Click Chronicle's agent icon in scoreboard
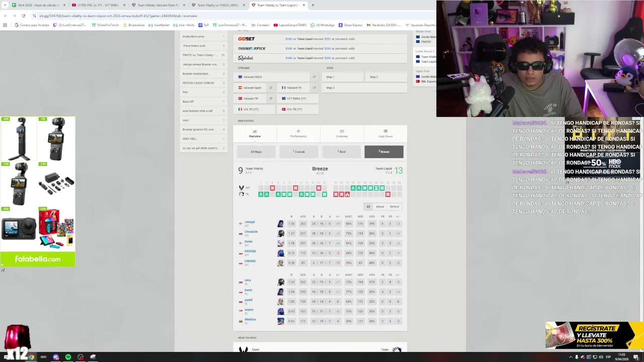 [x=281, y=233]
